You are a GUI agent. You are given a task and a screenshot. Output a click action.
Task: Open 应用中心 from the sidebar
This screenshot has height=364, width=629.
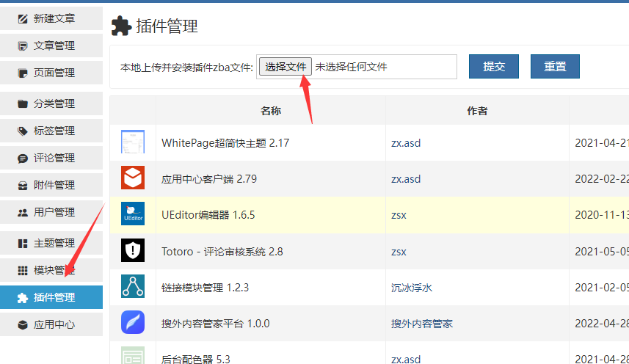click(x=51, y=324)
